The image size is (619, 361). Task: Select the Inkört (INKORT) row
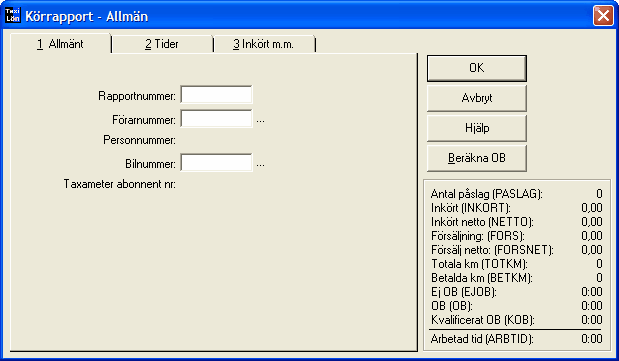[517, 208]
